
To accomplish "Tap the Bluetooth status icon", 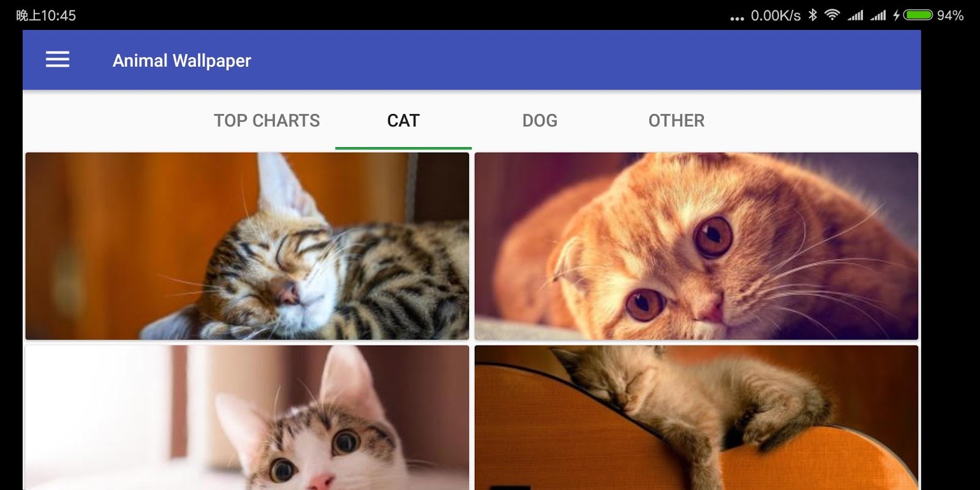I will click(813, 15).
